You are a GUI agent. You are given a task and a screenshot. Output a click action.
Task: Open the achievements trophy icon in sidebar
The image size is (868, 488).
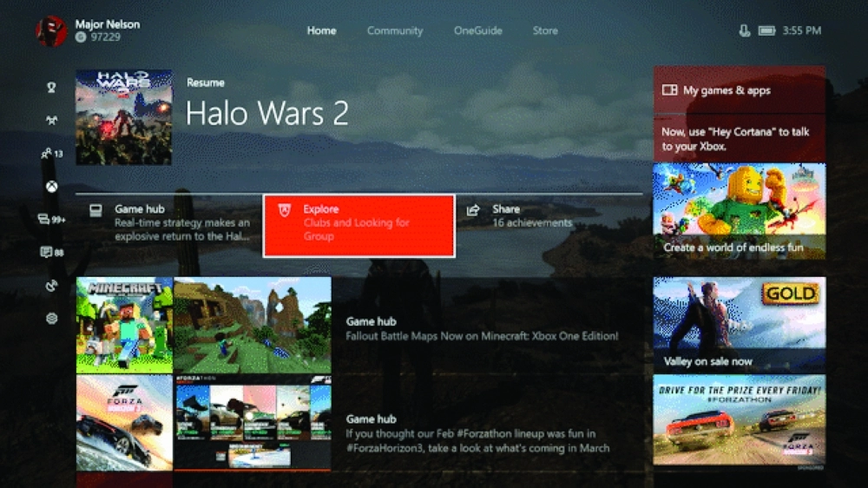coord(51,88)
